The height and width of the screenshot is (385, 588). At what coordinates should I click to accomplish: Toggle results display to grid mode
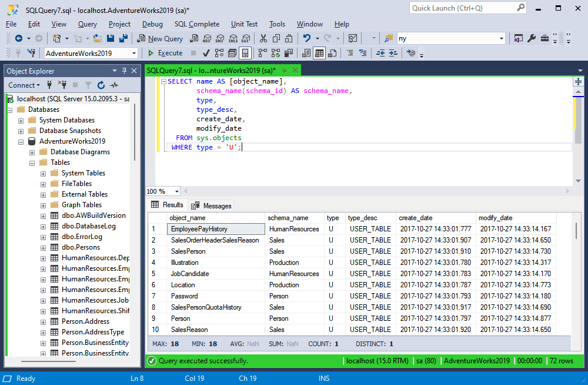318,53
